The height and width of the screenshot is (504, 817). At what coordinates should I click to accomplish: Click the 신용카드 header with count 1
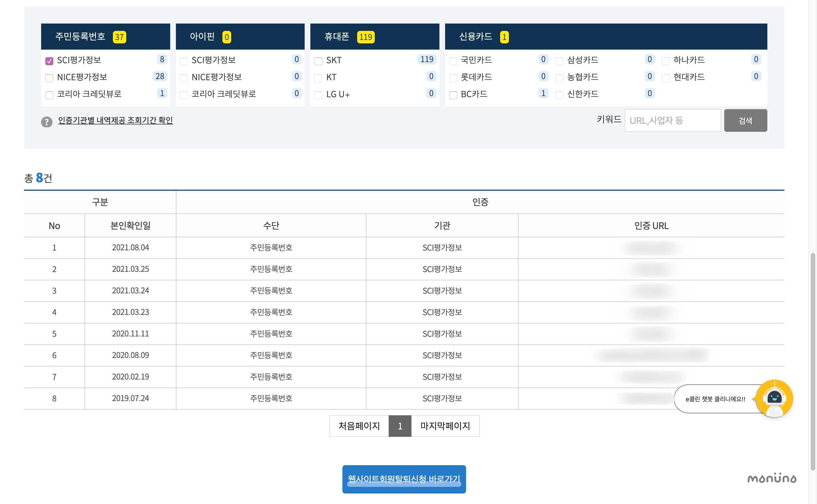pyautogui.click(x=606, y=36)
